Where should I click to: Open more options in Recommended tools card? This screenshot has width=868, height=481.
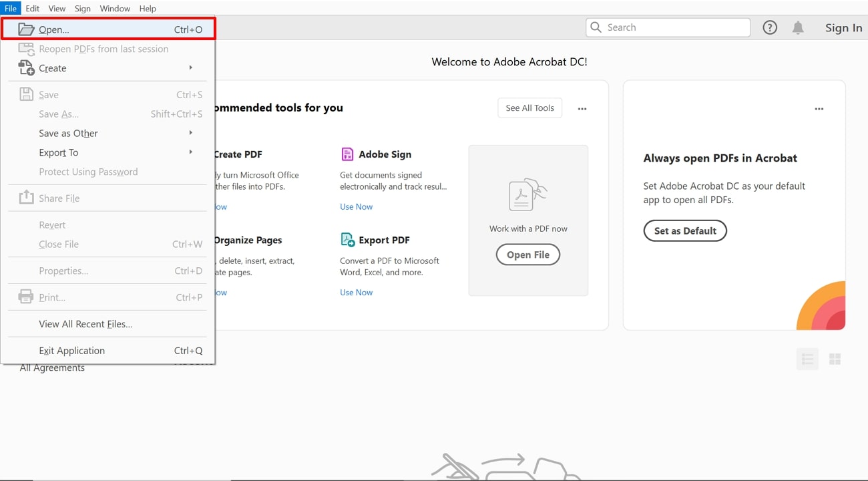(x=582, y=109)
